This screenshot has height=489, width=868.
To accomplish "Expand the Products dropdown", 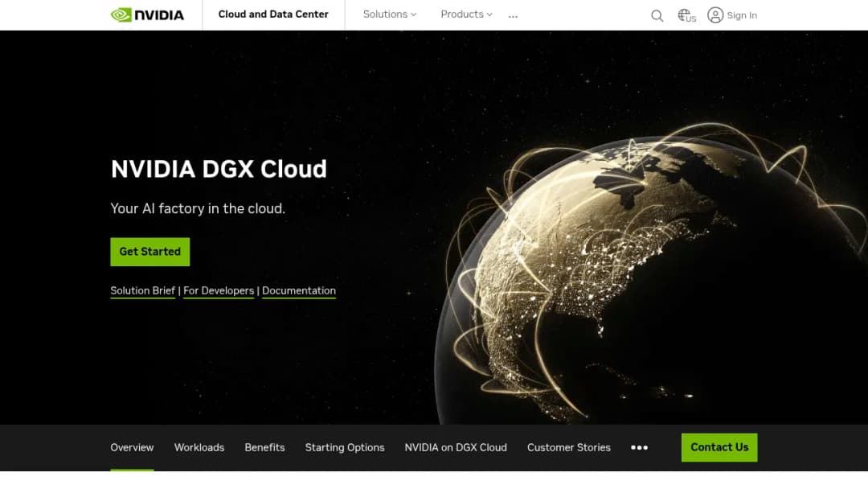I will tap(466, 14).
